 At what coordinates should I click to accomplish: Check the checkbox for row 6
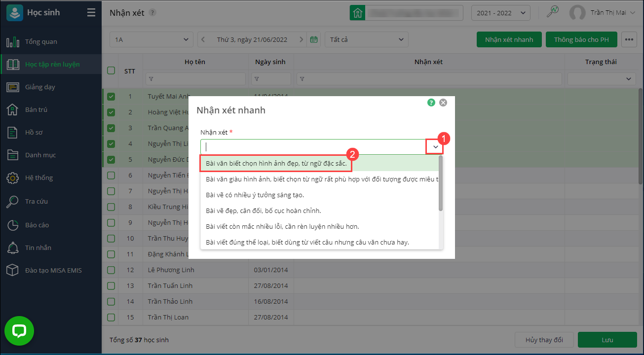coord(111,176)
